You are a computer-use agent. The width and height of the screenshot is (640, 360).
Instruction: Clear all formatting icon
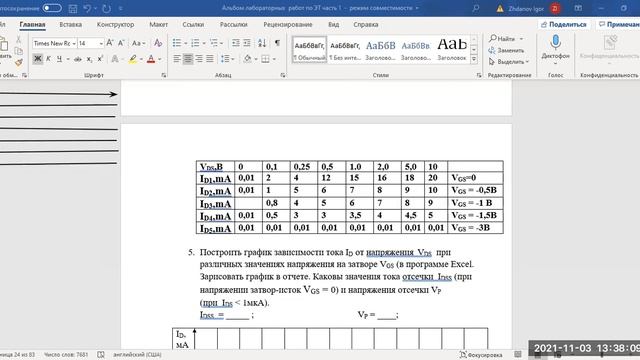(x=158, y=43)
